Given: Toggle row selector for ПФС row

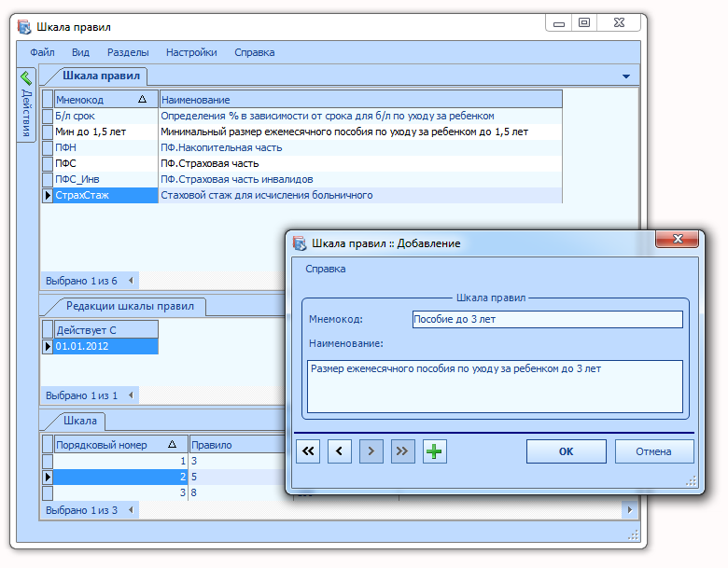Looking at the screenshot, I should (x=48, y=163).
